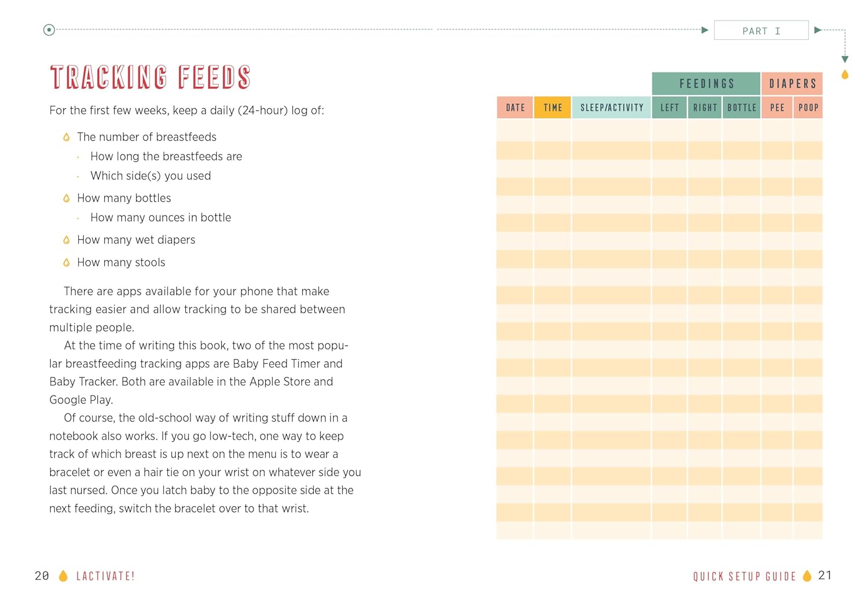The height and width of the screenshot is (608, 868).
Task: Click the DATE column header
Action: pos(515,108)
